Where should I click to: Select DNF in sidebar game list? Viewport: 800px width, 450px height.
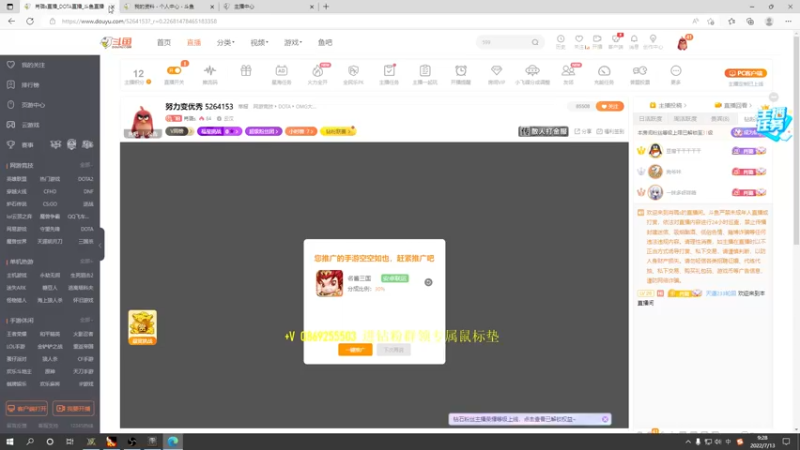point(88,191)
